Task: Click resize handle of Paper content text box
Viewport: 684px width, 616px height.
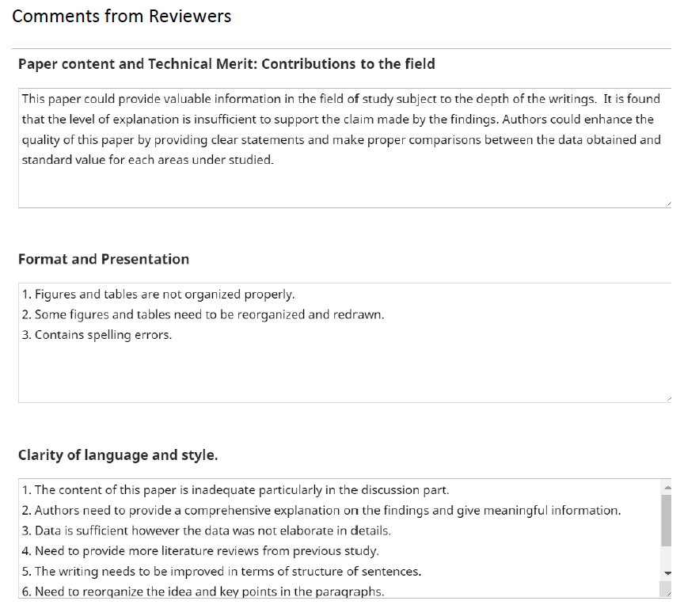Action: [x=668, y=204]
